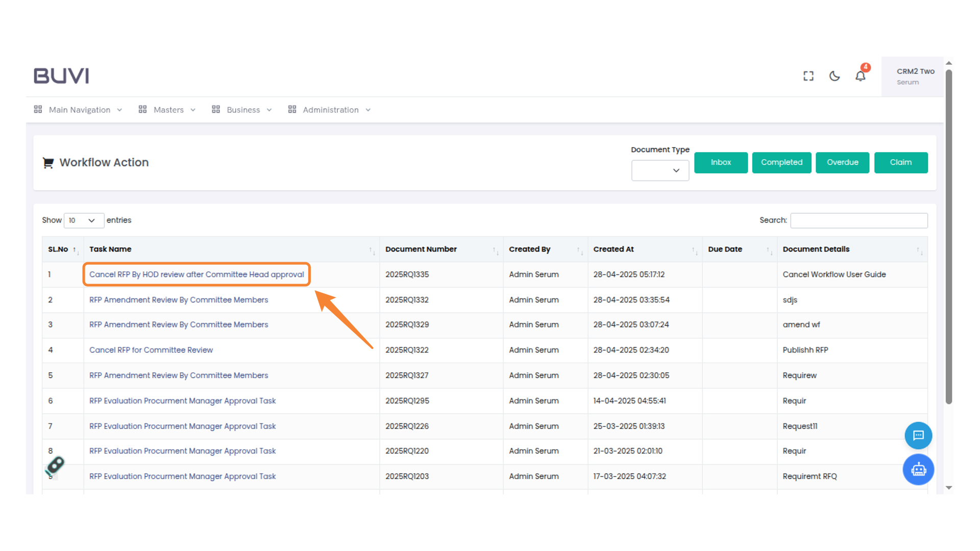
Task: Toggle fullscreen mode icon
Action: (808, 76)
